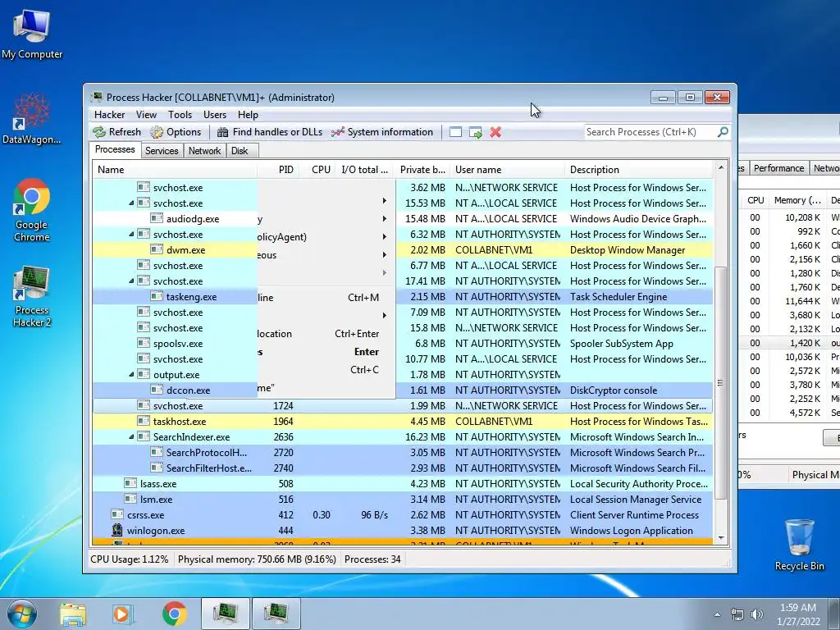Open submenu arrow beside 'olicyAgent)' entry
The height and width of the screenshot is (630, 840).
(x=384, y=237)
